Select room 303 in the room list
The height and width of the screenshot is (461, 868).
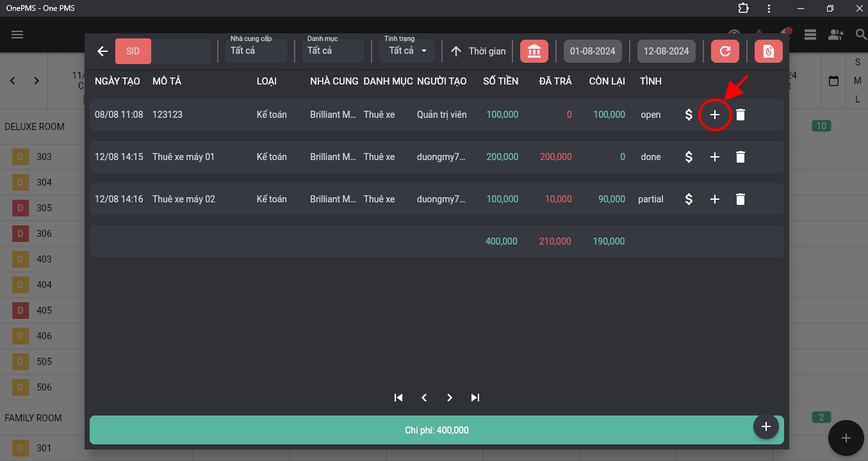[x=44, y=157]
